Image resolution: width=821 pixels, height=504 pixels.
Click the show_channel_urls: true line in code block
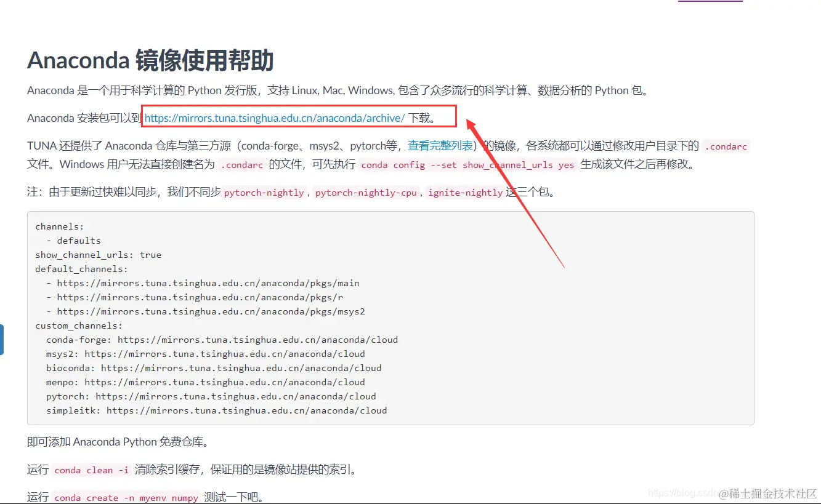(99, 254)
